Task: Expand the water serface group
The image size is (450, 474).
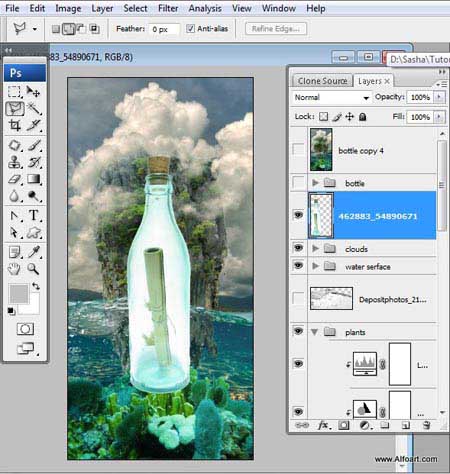Action: click(x=315, y=266)
